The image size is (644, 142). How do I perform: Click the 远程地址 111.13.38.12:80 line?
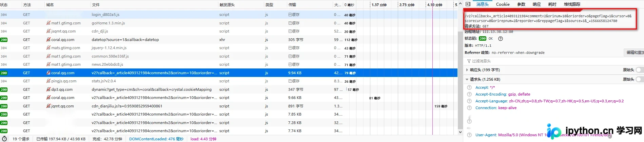(x=489, y=32)
